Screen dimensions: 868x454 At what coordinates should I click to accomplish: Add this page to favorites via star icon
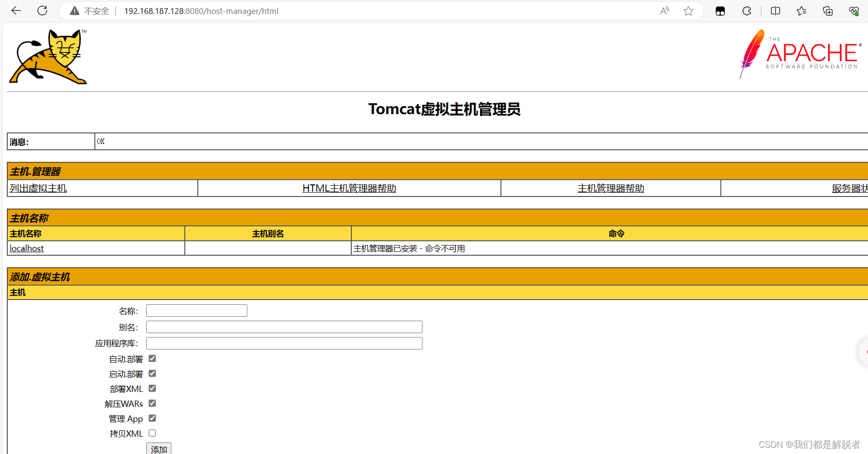[x=689, y=11]
